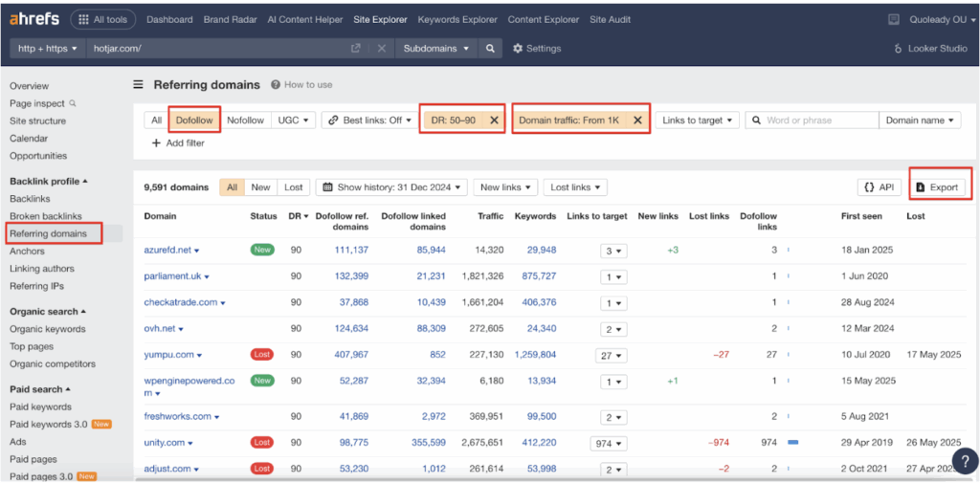Open Keywords Explorer
This screenshot has height=483, width=980.
pyautogui.click(x=457, y=19)
